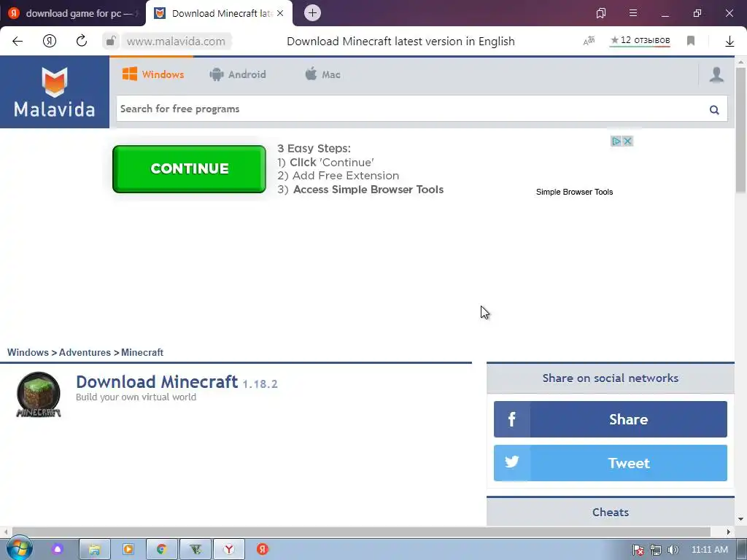The image size is (747, 560).
Task: Click the scroll right arrow on the horizontal scrollbar
Action: tap(728, 532)
